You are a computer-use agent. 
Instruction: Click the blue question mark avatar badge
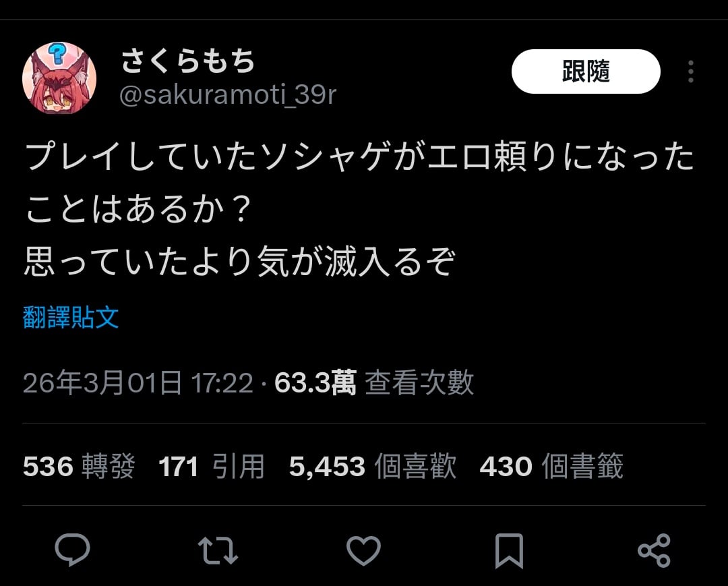[x=57, y=53]
